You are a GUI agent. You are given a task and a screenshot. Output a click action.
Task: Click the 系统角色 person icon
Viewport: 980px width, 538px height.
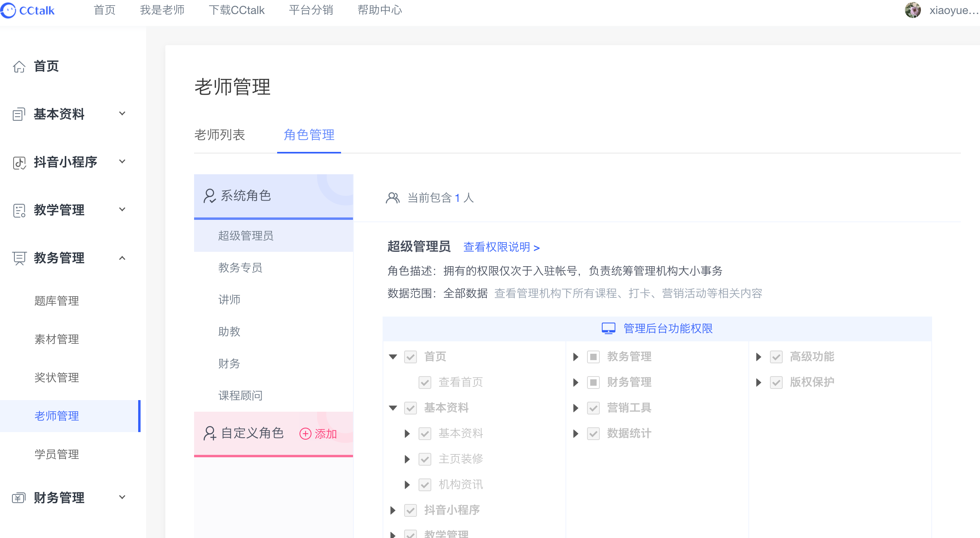click(209, 195)
